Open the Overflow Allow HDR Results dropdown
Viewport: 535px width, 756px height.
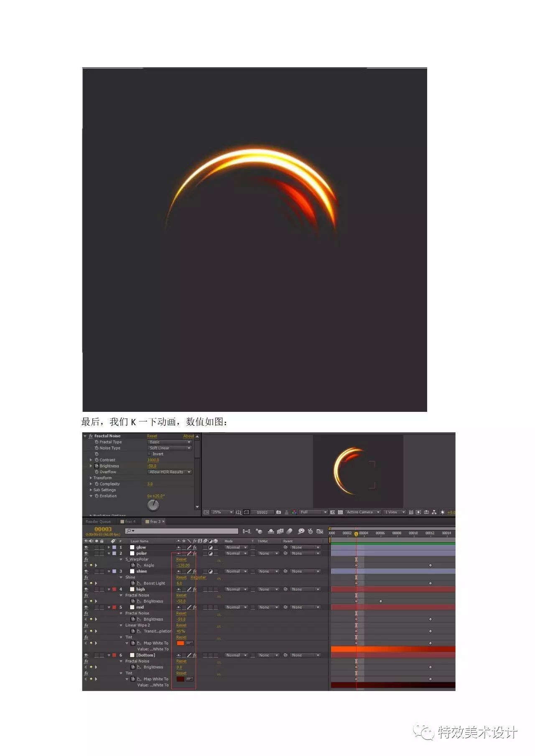170,472
